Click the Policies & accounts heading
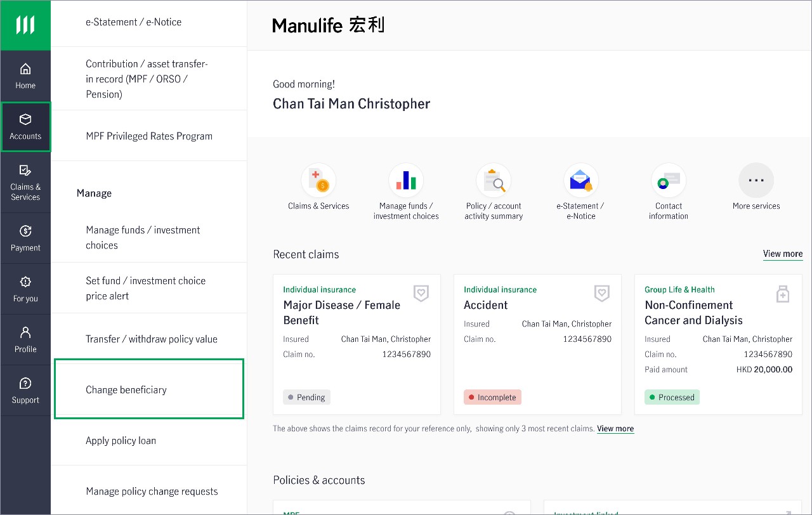Viewport: 812px width, 515px height. [x=319, y=480]
